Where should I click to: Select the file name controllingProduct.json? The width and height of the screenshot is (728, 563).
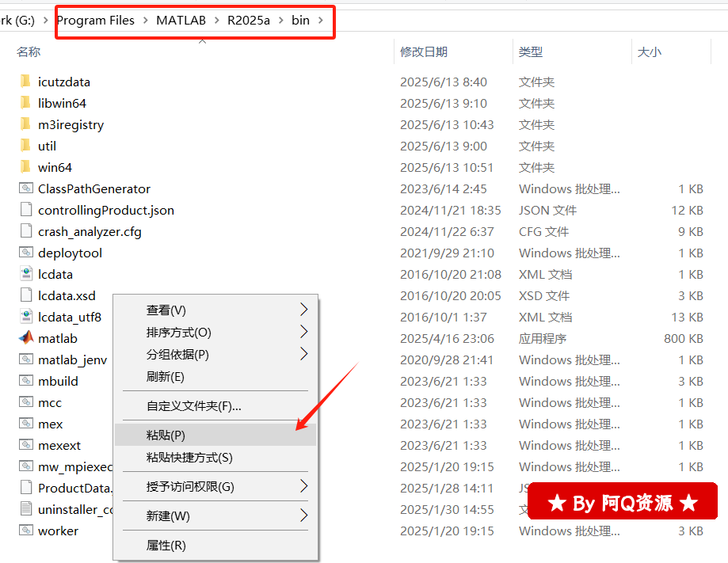(106, 211)
